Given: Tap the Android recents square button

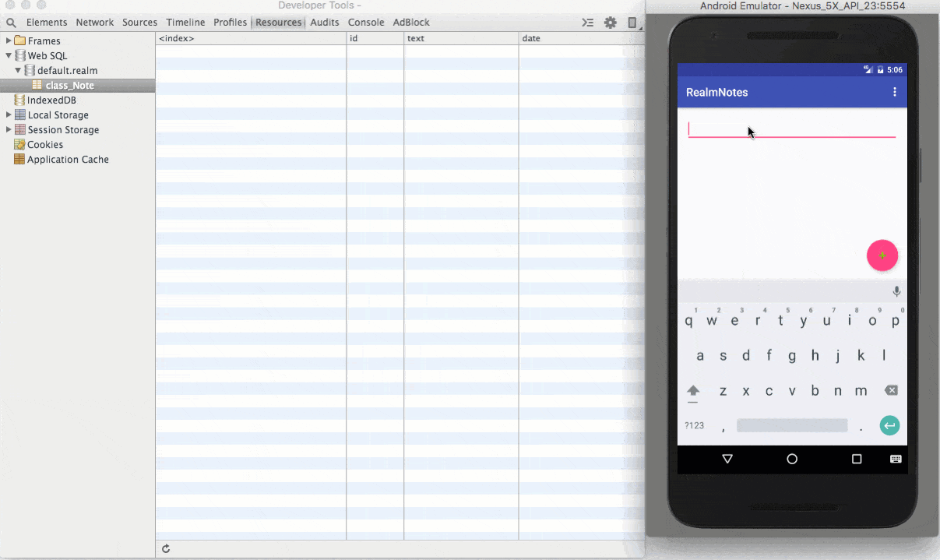Looking at the screenshot, I should click(x=857, y=459).
